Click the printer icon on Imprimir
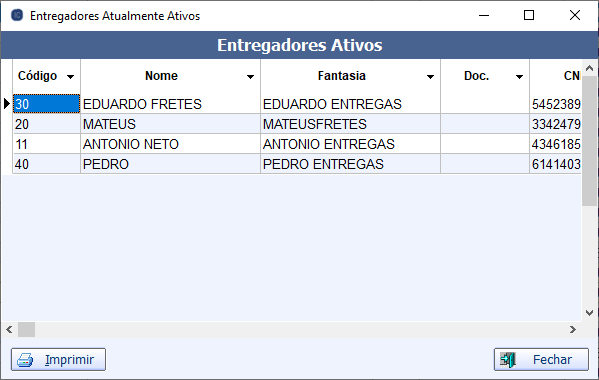599x380 pixels. tap(25, 360)
